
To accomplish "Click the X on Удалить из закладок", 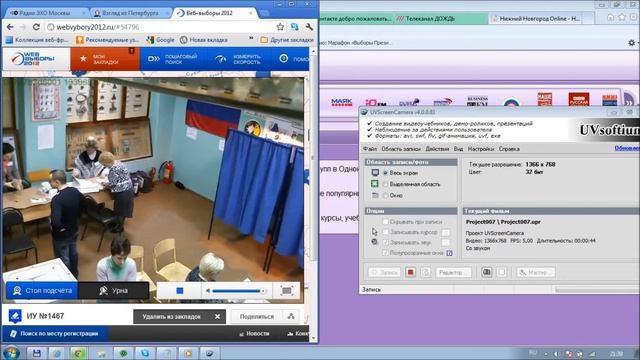I will [x=217, y=316].
